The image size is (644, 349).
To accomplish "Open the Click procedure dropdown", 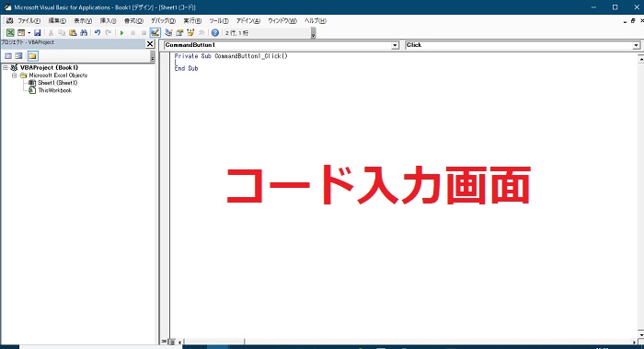I will (636, 45).
